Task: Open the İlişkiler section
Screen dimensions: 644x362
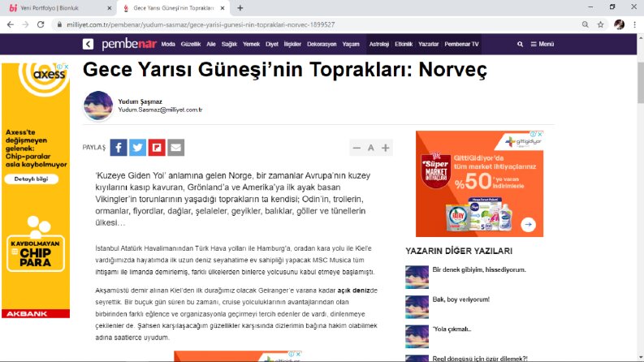Action: 292,44
